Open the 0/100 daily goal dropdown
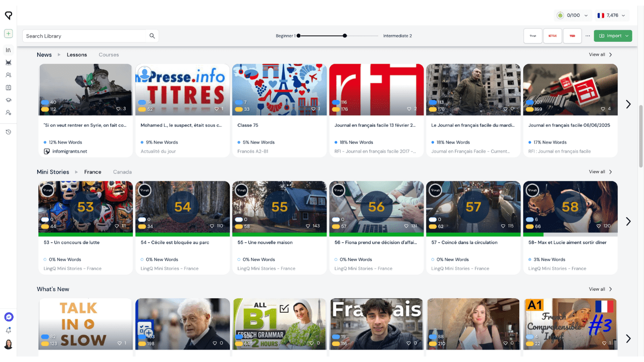The height and width of the screenshot is (362, 644). click(573, 16)
